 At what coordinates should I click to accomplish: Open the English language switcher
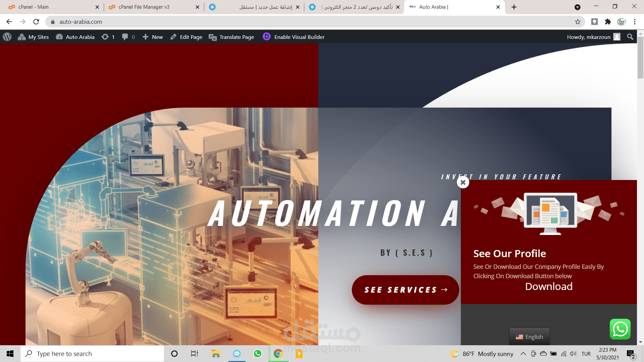coord(529,337)
